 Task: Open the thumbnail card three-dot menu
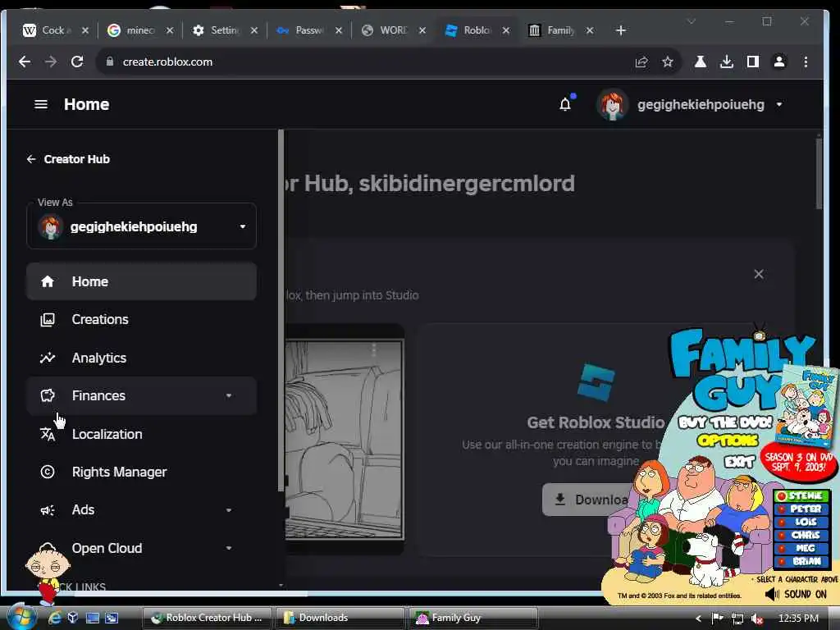point(374,350)
